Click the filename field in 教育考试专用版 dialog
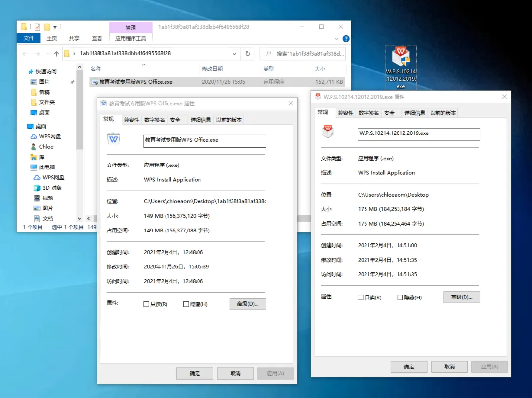This screenshot has height=398, width=532. [204, 141]
